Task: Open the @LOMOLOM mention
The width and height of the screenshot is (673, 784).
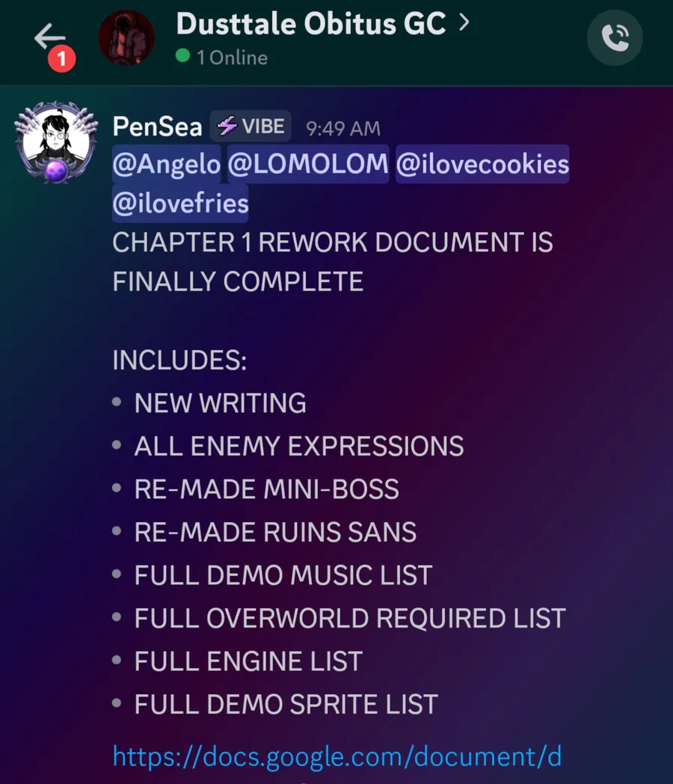Action: 308,164
